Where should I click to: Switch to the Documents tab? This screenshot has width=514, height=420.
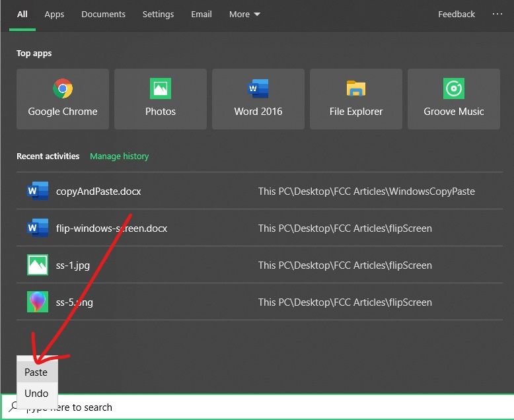coord(103,14)
